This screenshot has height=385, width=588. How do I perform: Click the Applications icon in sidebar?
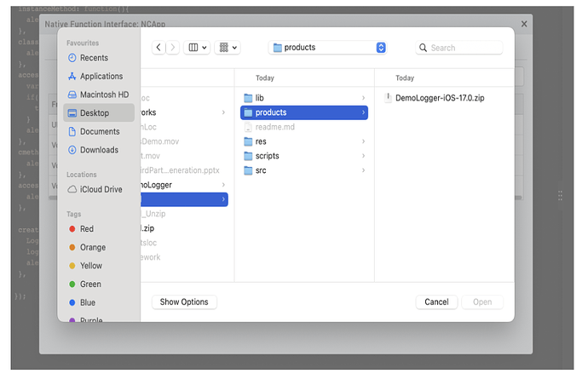tap(72, 76)
